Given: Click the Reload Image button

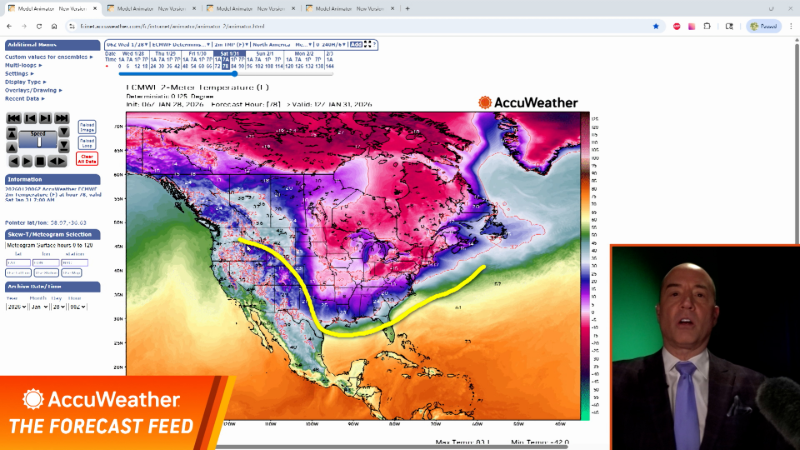Looking at the screenshot, I should click(x=87, y=127).
